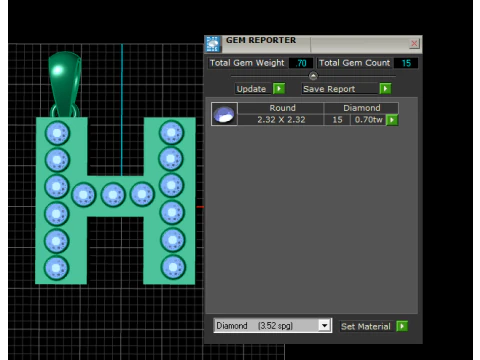
Task: Select the center gem on the H crossbar
Action: point(113,195)
